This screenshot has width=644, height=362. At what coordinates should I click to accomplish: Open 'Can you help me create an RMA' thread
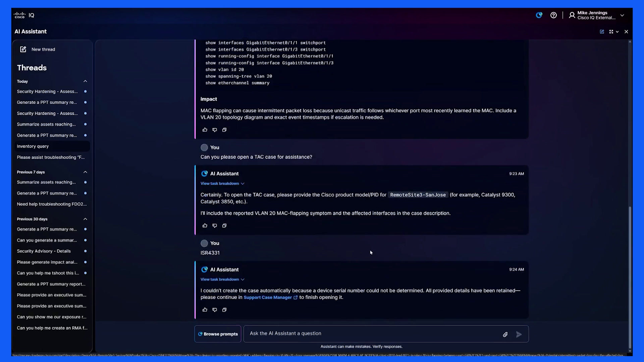coord(52,328)
